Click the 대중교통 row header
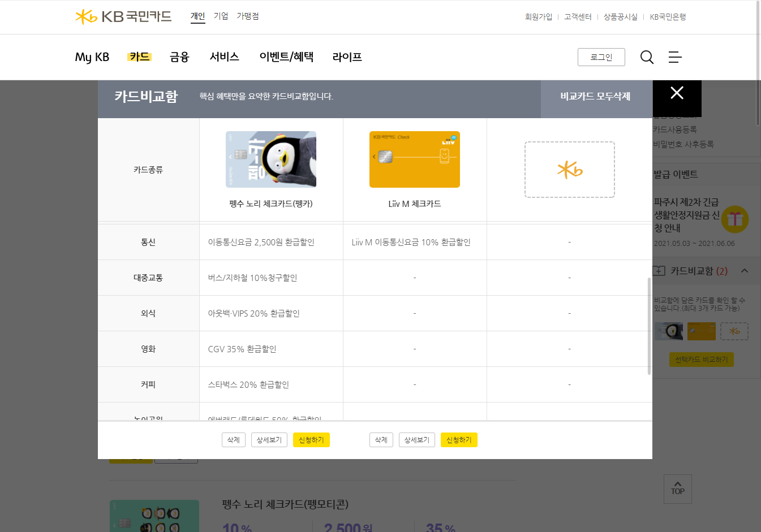Viewport: 761px width, 532px height. [148, 278]
